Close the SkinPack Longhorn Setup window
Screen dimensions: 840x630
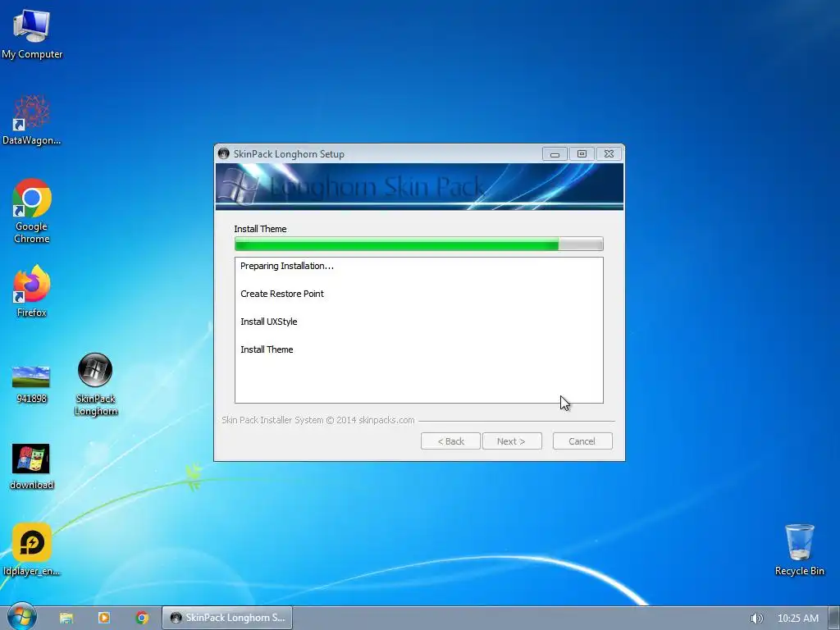609,154
